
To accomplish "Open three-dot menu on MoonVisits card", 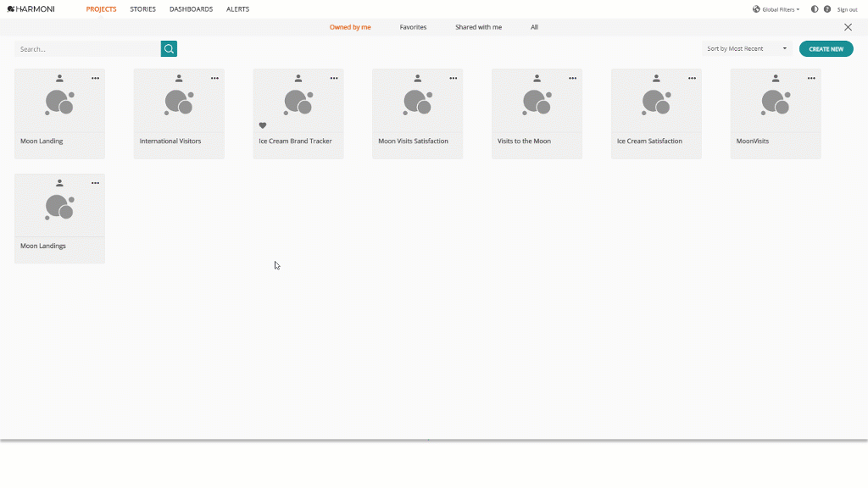I will pyautogui.click(x=811, y=79).
